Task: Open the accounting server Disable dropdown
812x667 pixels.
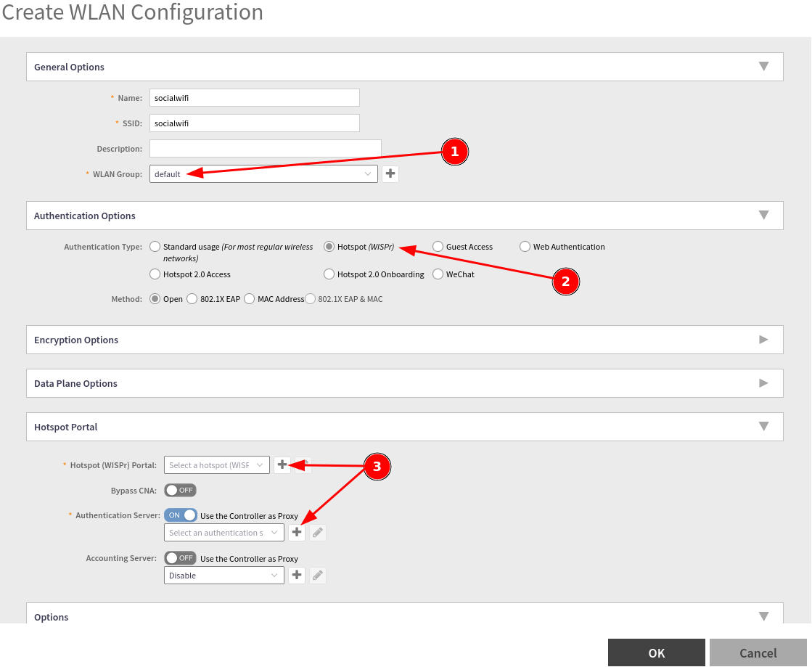Action: point(223,576)
